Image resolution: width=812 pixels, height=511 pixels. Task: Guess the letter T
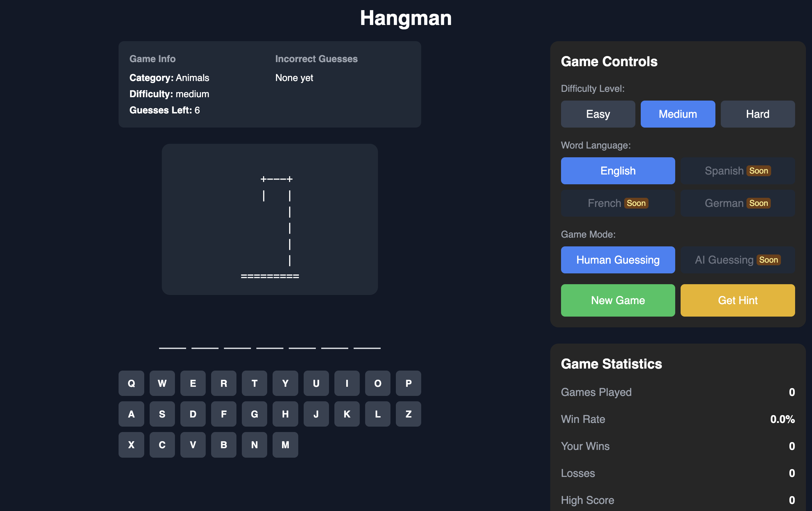click(x=254, y=383)
